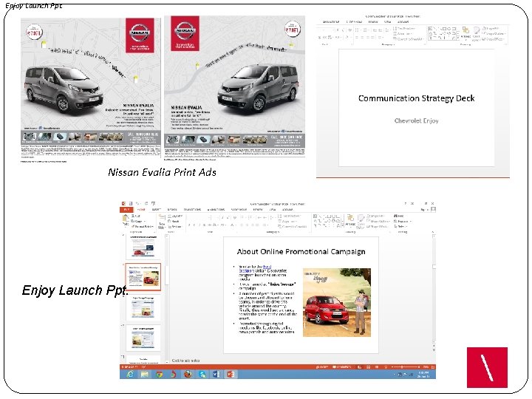The width and height of the screenshot is (532, 399).
Task: Select the Format Painter tool
Action: click(143, 226)
